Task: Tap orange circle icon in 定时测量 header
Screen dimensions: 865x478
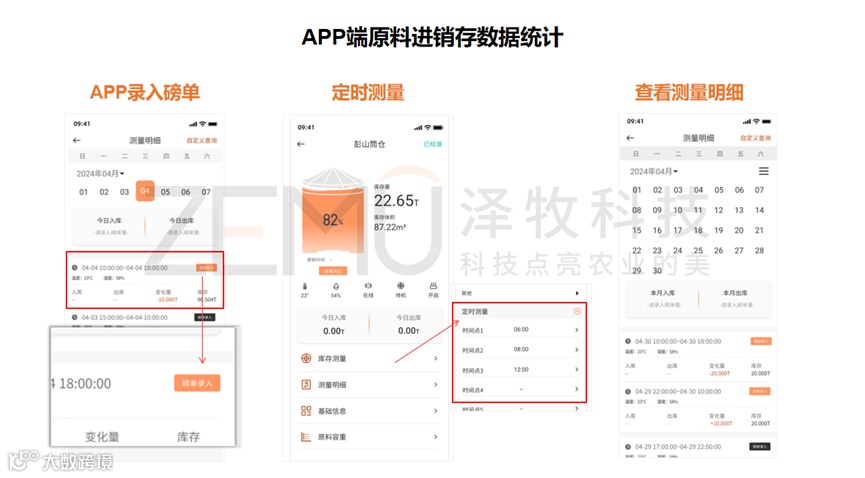Action: [x=577, y=311]
